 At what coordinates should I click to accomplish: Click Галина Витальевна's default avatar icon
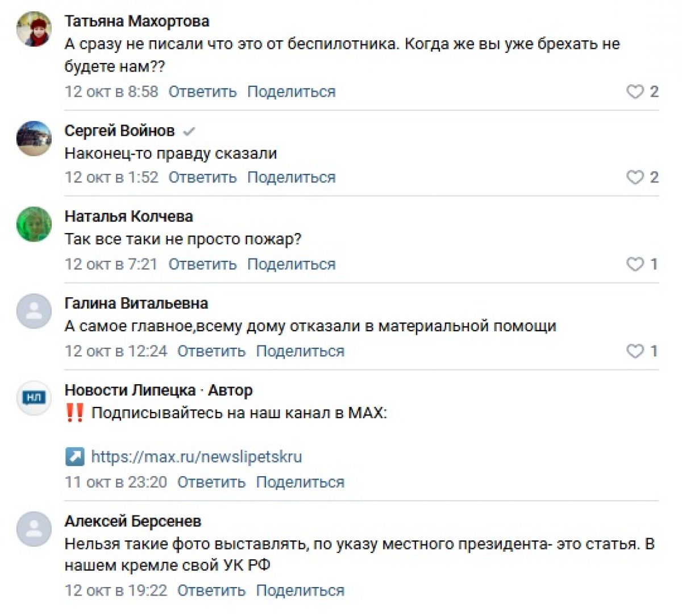[x=34, y=311]
